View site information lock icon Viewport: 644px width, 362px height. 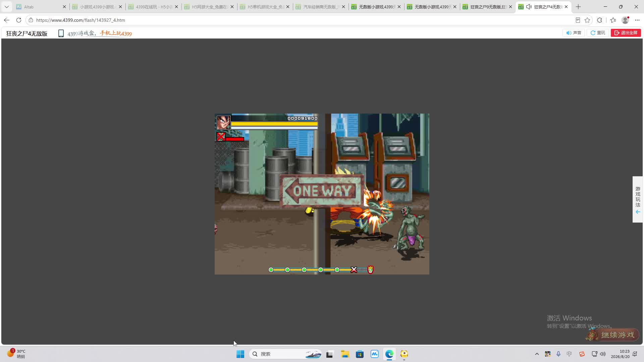coord(31,20)
